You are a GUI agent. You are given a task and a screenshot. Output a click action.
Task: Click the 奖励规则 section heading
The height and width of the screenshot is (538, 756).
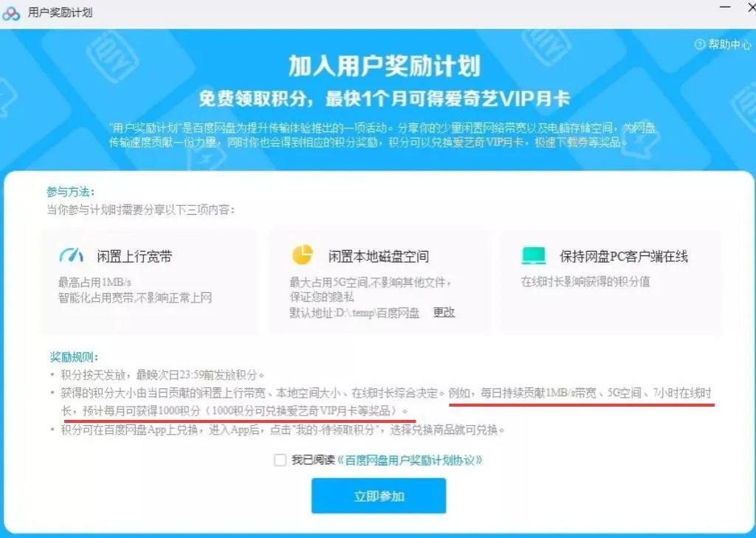click(x=73, y=357)
